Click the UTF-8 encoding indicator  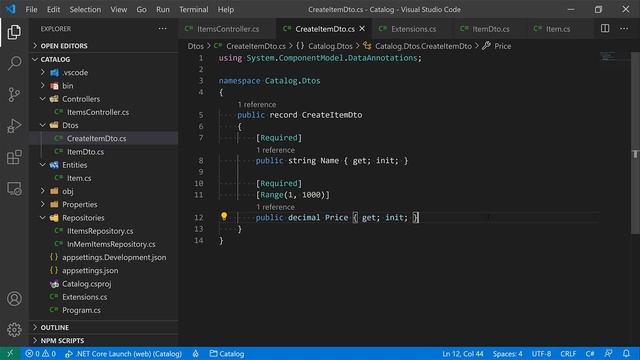coord(541,353)
